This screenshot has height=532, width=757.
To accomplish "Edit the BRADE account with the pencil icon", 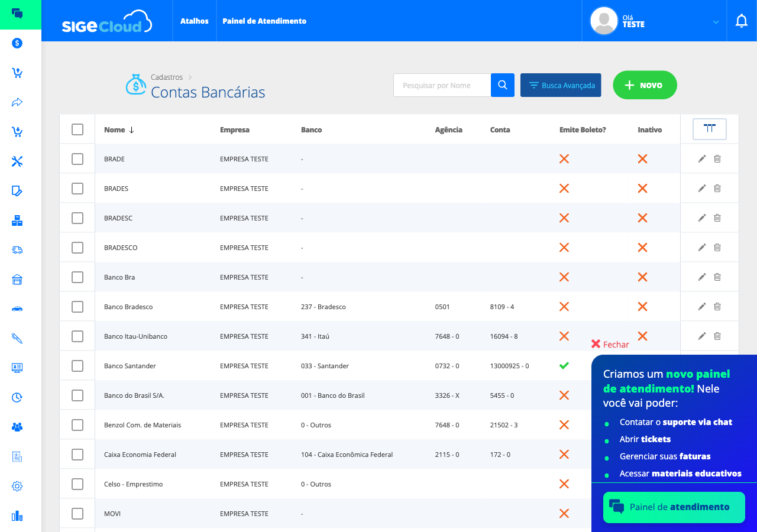I will point(701,158).
